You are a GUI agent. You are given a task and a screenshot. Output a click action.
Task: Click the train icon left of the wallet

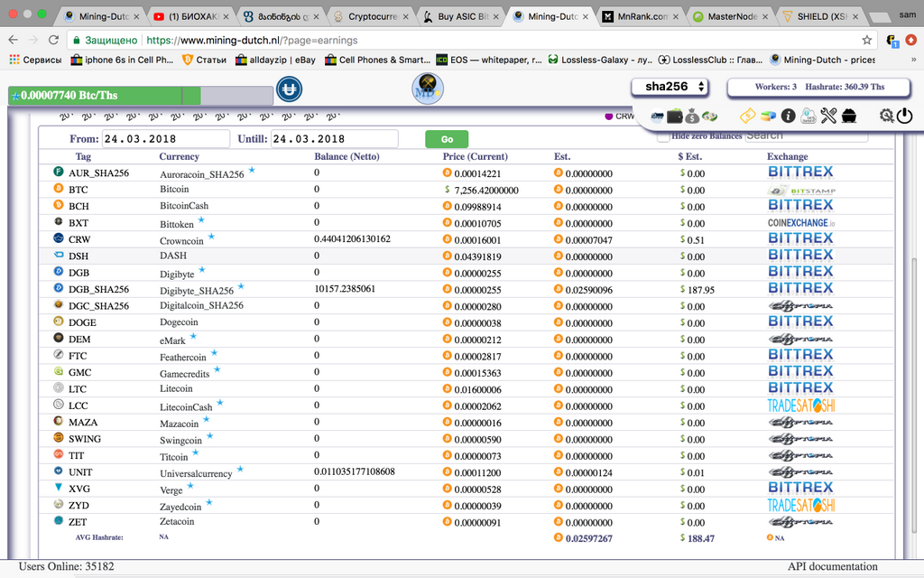[x=658, y=117]
